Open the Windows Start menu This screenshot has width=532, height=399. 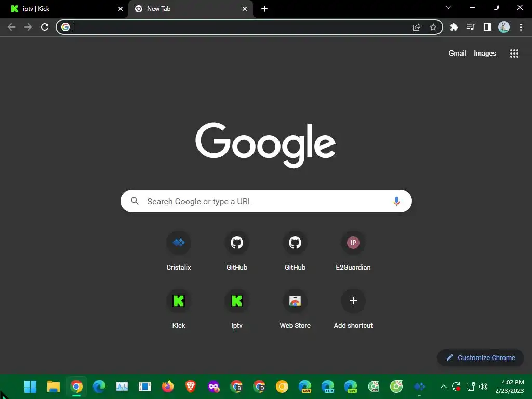click(x=31, y=387)
